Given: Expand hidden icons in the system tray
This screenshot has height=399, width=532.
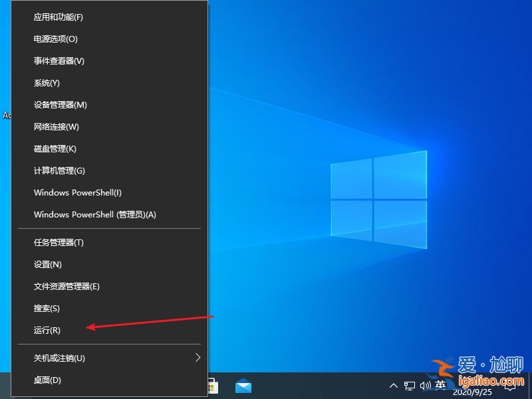Looking at the screenshot, I should 394,386.
